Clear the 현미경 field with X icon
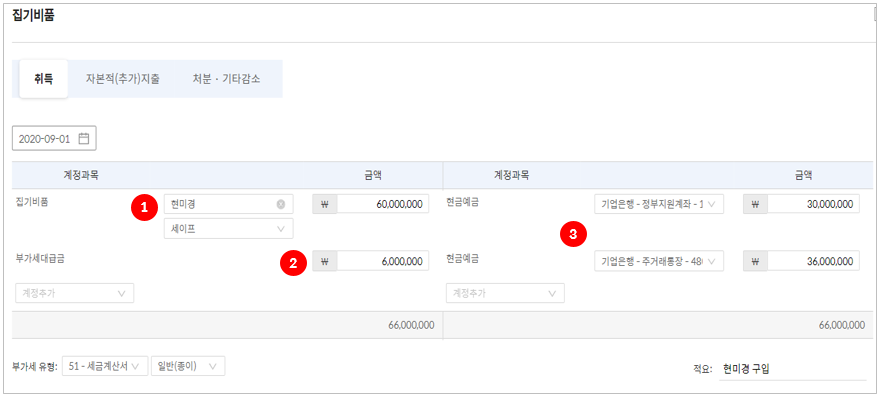 point(280,204)
